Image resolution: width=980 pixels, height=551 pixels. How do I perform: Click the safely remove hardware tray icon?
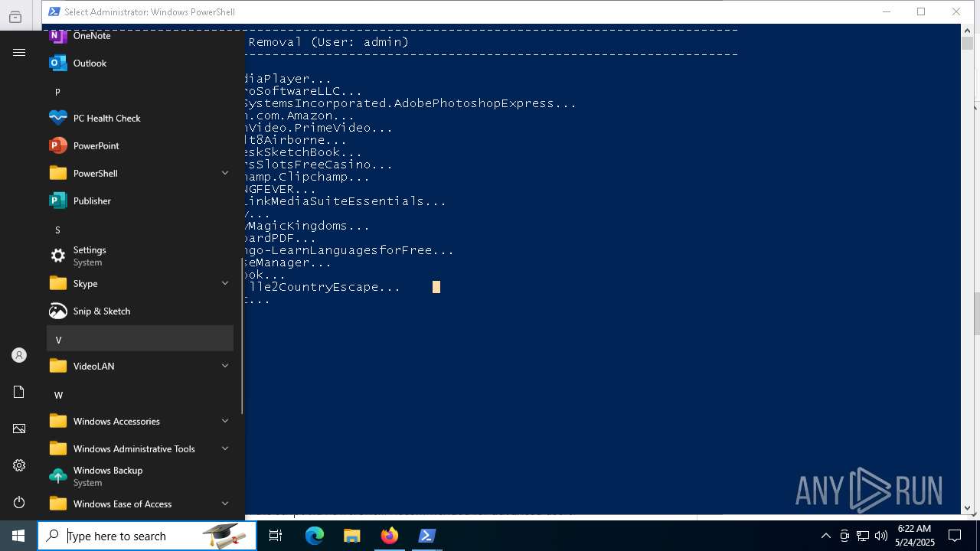844,536
